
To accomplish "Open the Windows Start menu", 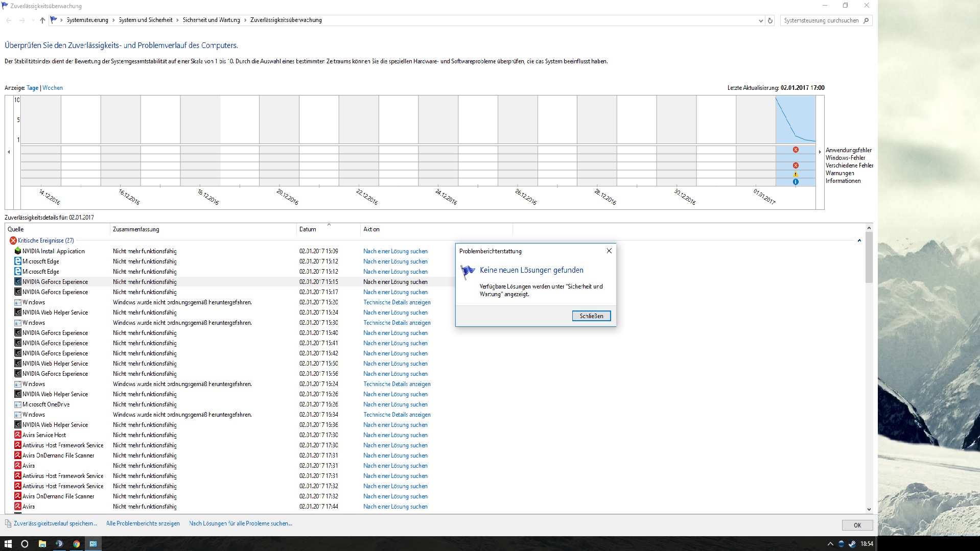I will [8, 544].
